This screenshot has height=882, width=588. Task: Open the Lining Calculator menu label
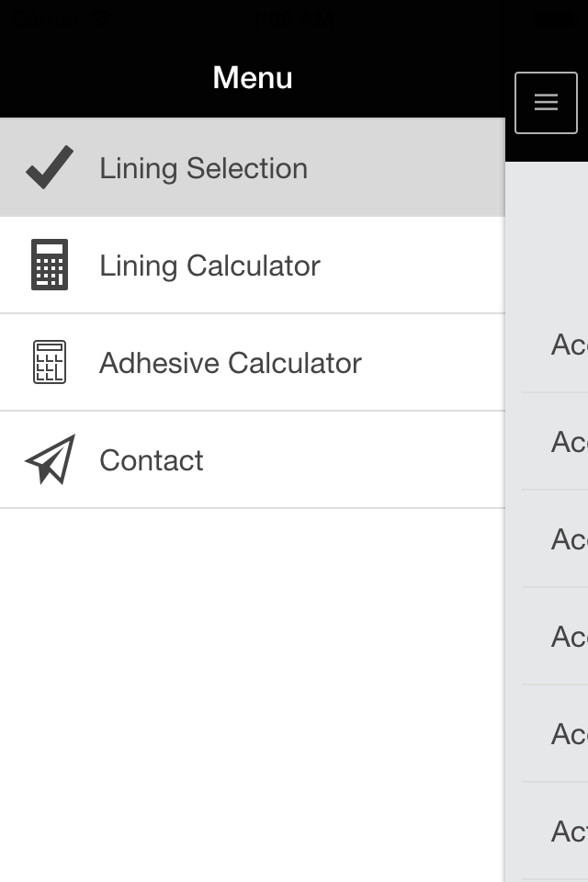(209, 266)
